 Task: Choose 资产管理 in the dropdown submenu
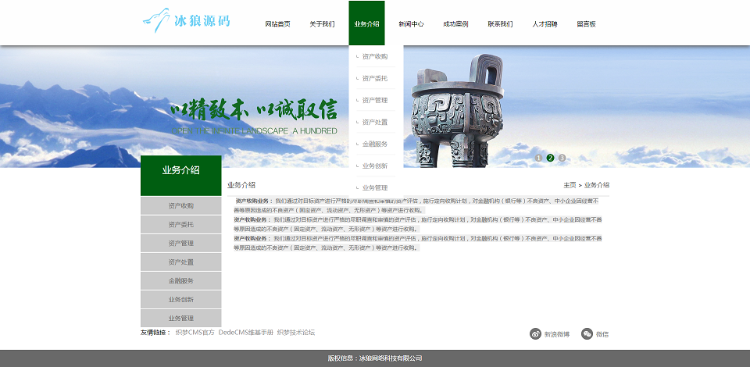(375, 100)
